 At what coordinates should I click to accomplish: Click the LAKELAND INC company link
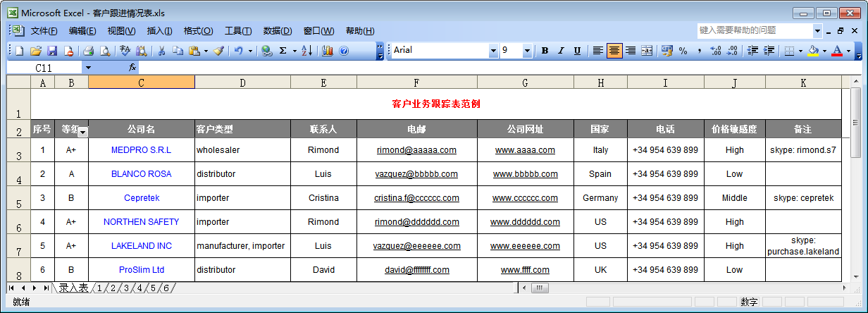pyautogui.click(x=142, y=246)
